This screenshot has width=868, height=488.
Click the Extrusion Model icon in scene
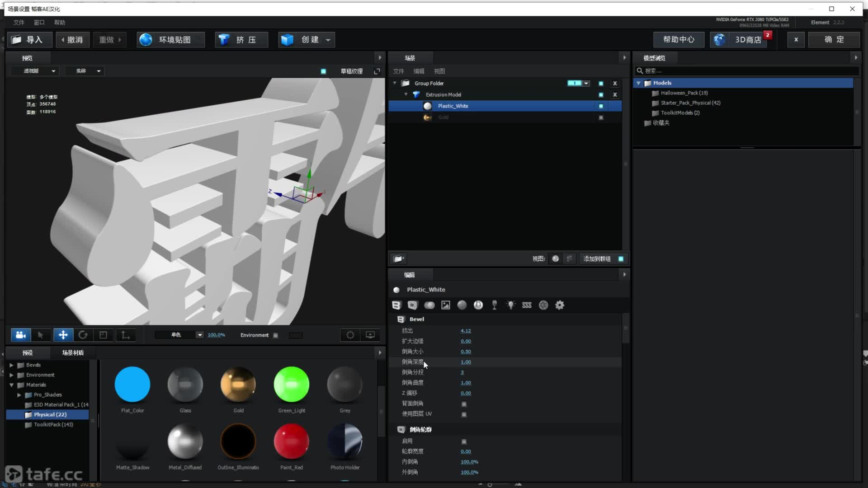[x=416, y=94]
